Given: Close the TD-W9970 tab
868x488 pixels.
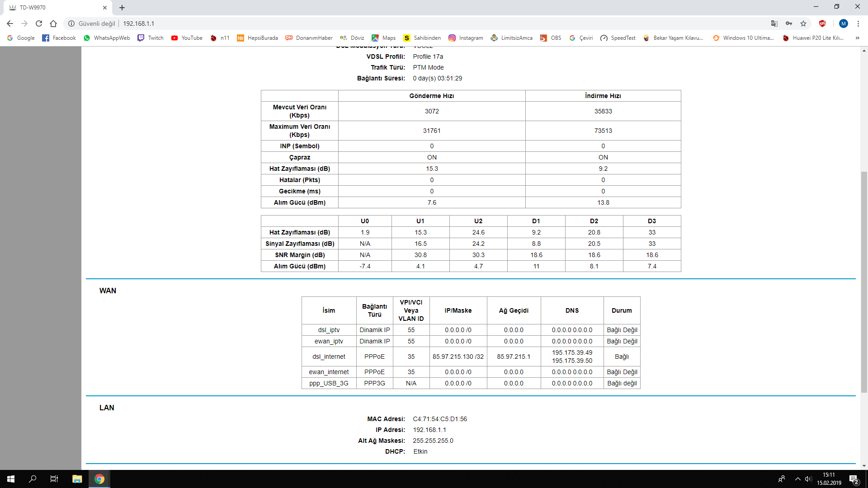Looking at the screenshot, I should [x=104, y=8].
